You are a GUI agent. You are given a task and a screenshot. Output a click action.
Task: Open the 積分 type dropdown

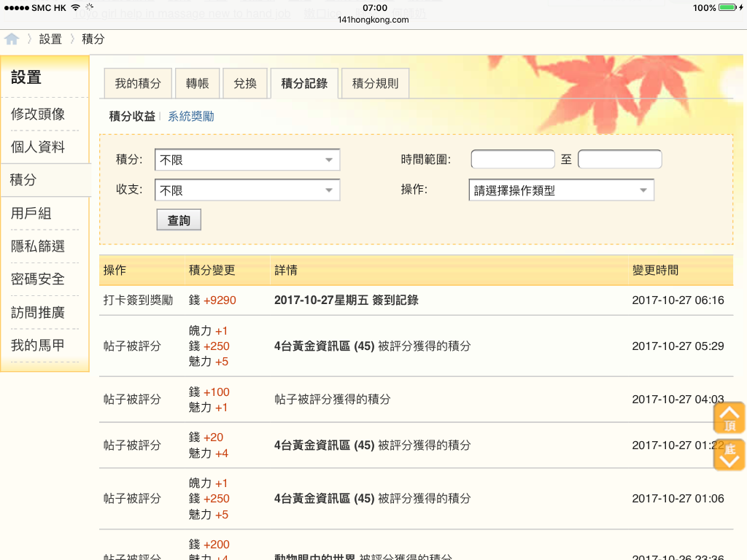[x=247, y=160]
